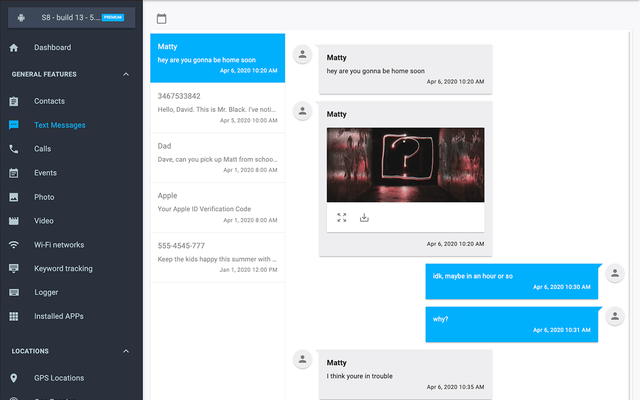Collapse the General Features section
The height and width of the screenshot is (400, 640).
click(x=125, y=74)
